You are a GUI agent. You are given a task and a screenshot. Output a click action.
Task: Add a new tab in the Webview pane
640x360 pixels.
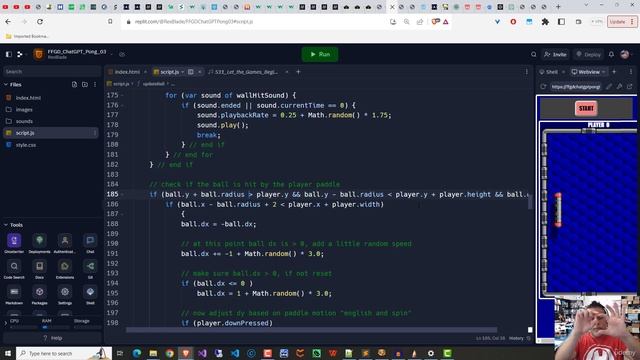[x=614, y=72]
